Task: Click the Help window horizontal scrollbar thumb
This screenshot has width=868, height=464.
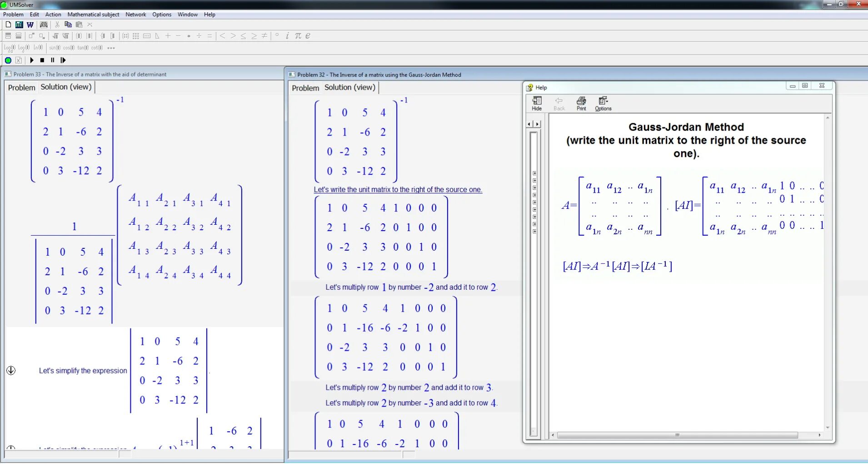Action: pos(677,435)
